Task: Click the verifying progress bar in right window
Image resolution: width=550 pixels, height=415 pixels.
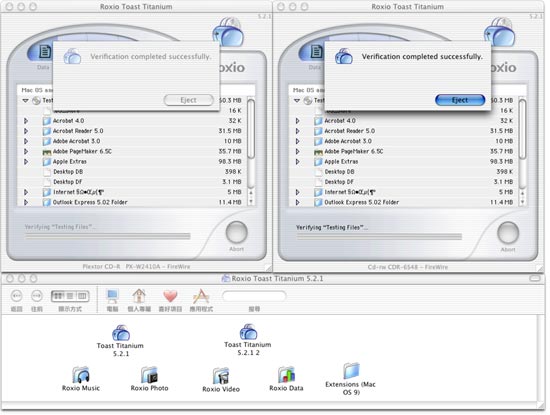Action: (379, 237)
